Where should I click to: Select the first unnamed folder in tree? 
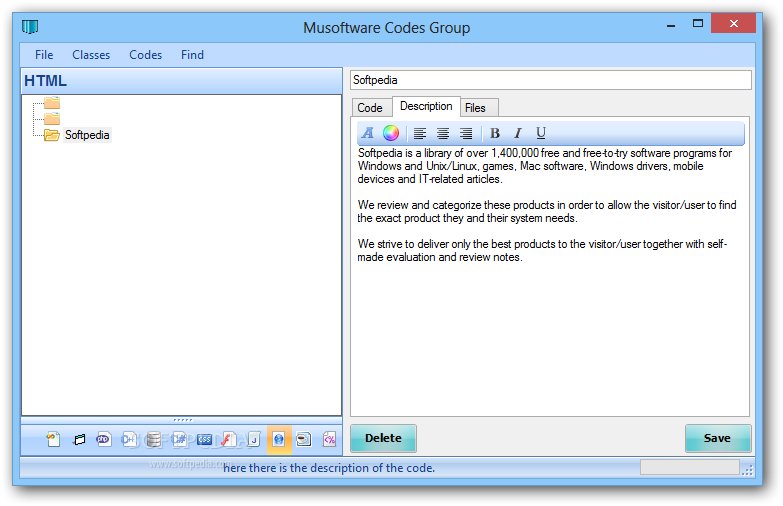52,103
